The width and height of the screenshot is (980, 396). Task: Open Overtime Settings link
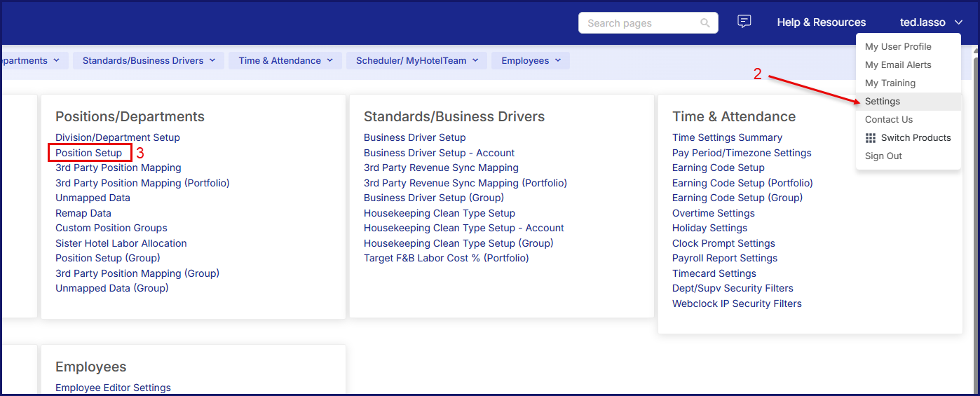click(713, 213)
